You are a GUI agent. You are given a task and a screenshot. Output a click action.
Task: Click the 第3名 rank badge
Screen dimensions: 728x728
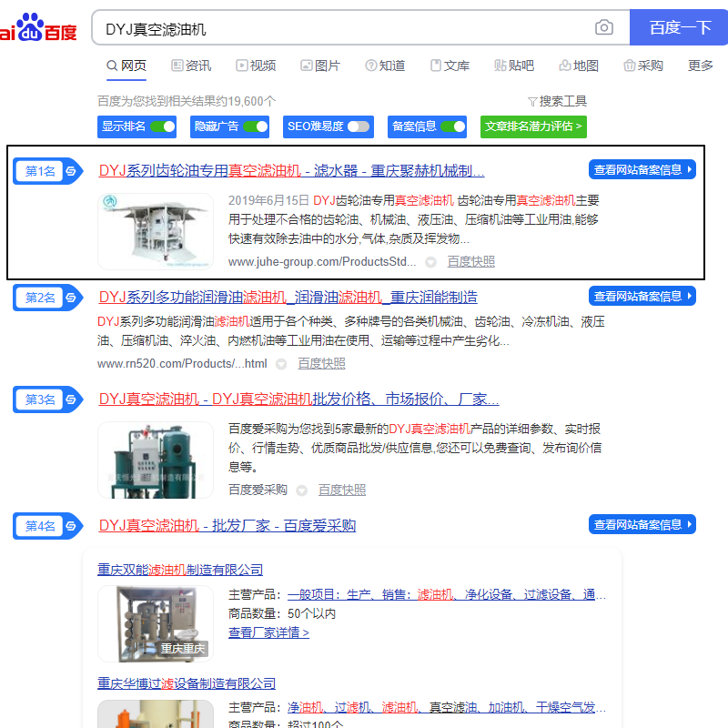click(48, 399)
